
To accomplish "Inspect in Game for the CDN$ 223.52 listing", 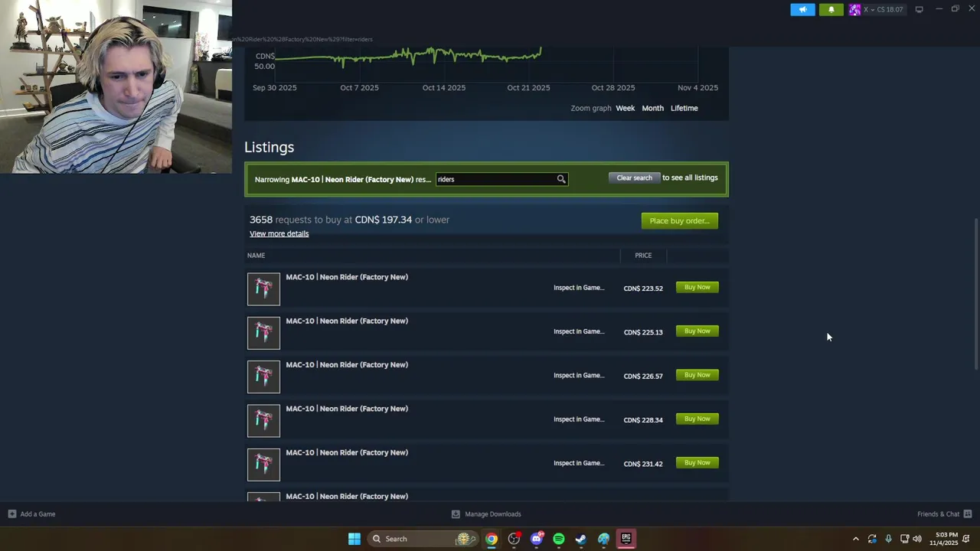I will click(x=579, y=288).
